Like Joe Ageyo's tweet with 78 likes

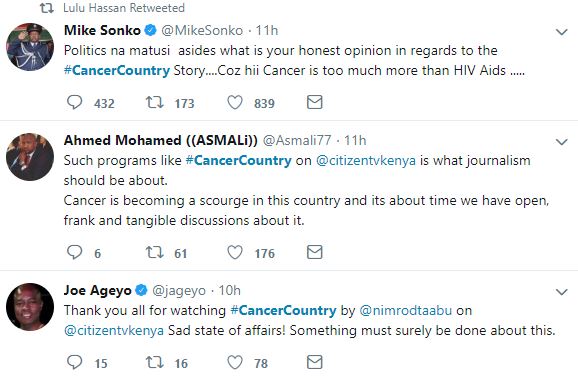[x=234, y=362]
